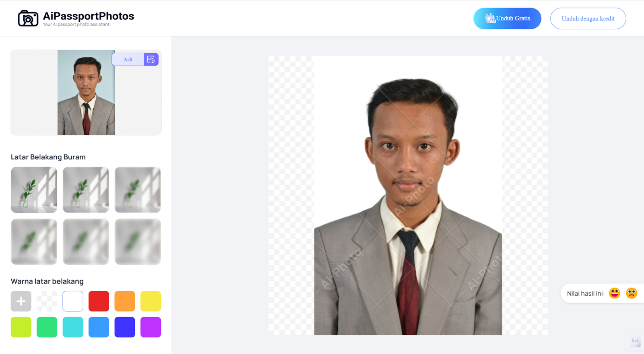Image resolution: width=644 pixels, height=354 pixels.
Task: Choose the purple background swatch
Action: click(151, 327)
